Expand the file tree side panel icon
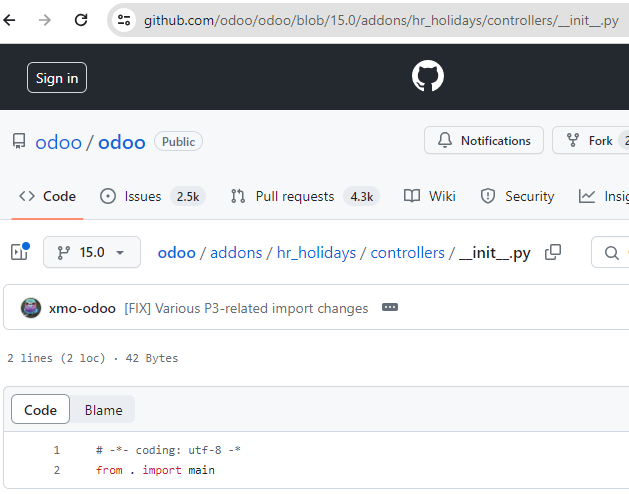Viewport: 629px width, 494px height. click(x=20, y=252)
